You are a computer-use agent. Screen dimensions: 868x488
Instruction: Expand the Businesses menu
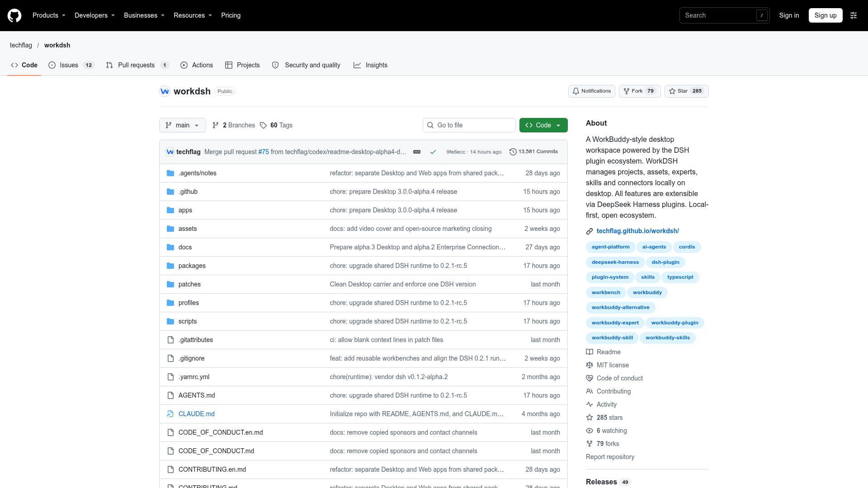coord(144,15)
